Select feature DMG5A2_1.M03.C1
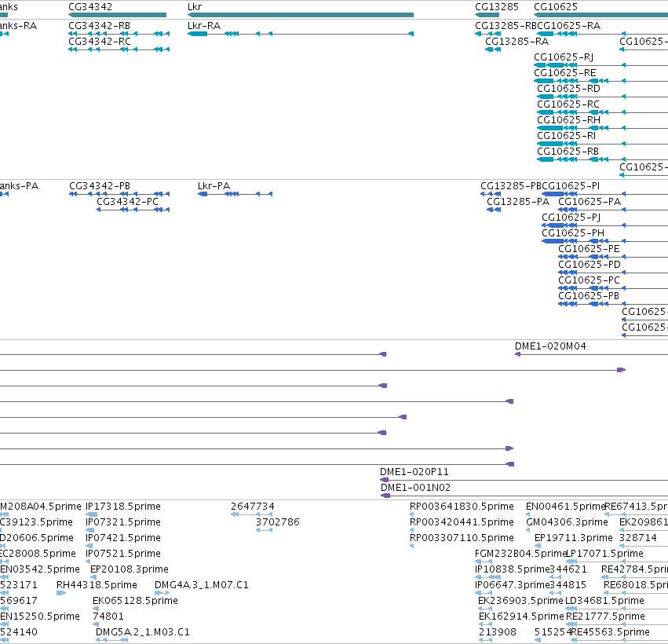Screen dimensions: 668x644 (x=143, y=632)
